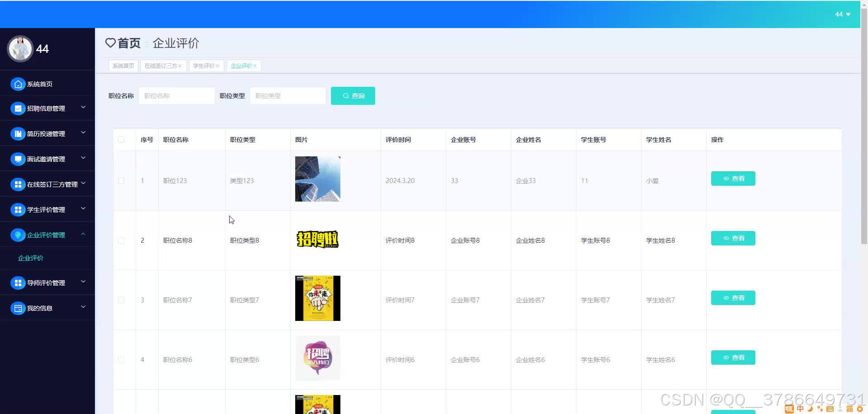Image resolution: width=868 pixels, height=414 pixels.
Task: Click the keyboard icon in IME toolbar
Action: [x=830, y=409]
